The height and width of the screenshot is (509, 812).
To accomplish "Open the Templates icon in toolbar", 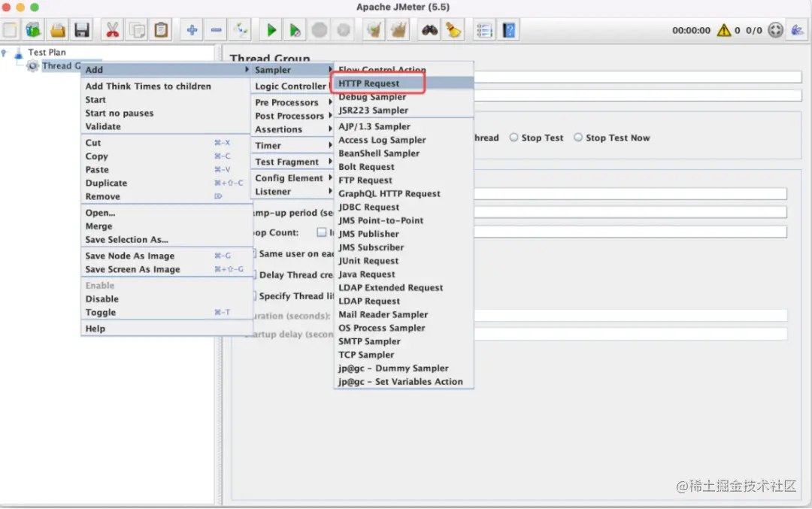I will (33, 30).
